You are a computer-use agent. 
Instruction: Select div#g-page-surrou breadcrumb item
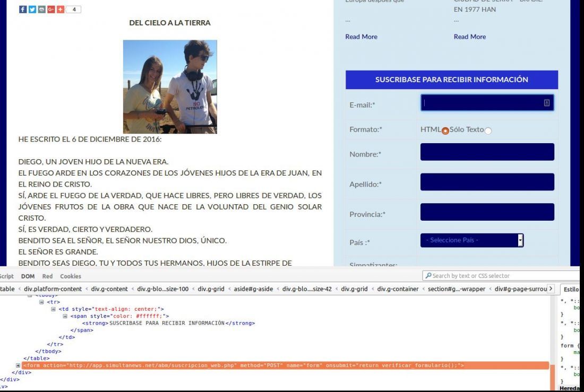(x=520, y=289)
